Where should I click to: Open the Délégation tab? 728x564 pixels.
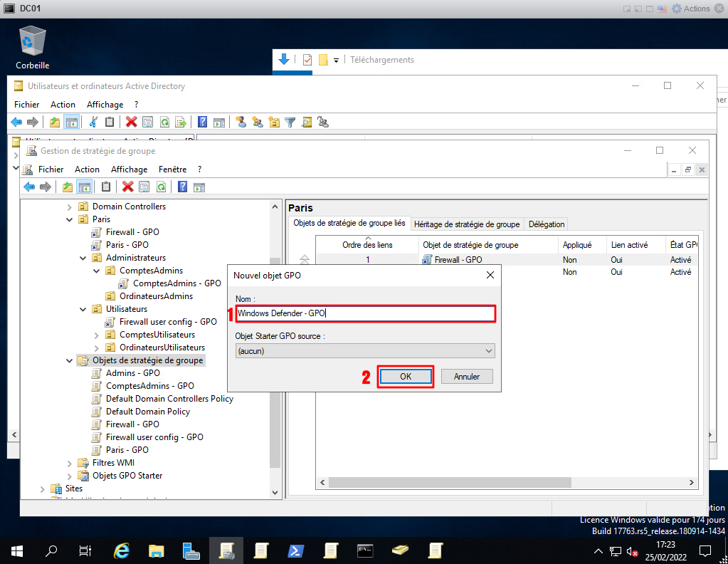(x=547, y=224)
